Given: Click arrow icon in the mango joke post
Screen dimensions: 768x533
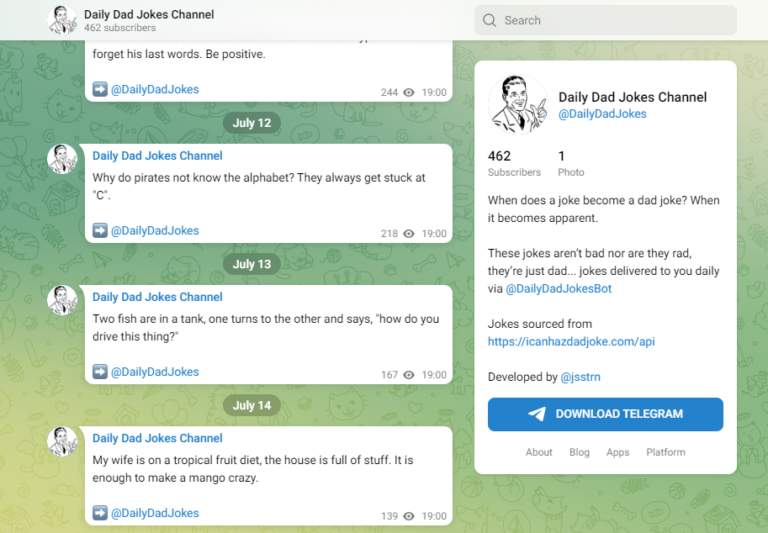Looking at the screenshot, I should [x=100, y=512].
